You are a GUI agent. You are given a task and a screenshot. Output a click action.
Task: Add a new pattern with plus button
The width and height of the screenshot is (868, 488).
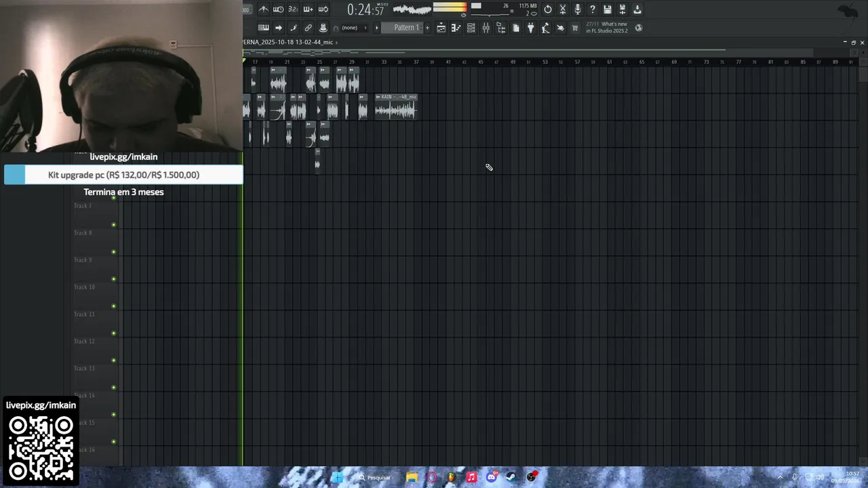[x=427, y=28]
